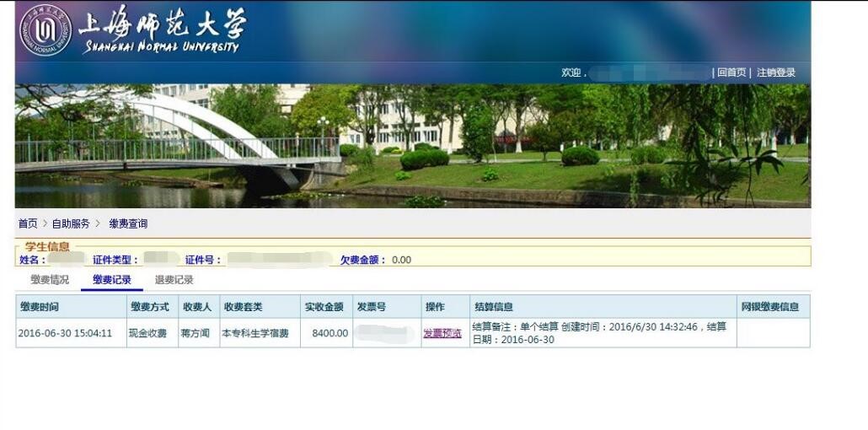This screenshot has width=868, height=430.
Task: Open the 发票预览 invoice preview link
Action: [x=442, y=333]
